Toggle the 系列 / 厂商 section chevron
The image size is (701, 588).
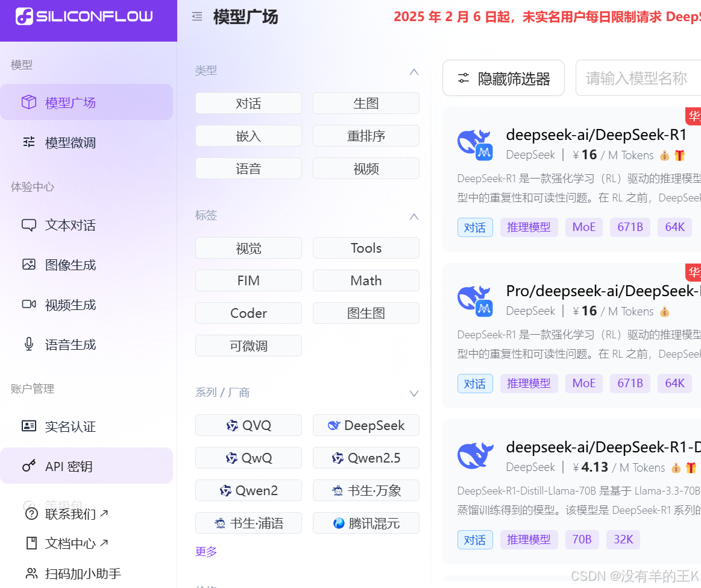pyautogui.click(x=414, y=393)
